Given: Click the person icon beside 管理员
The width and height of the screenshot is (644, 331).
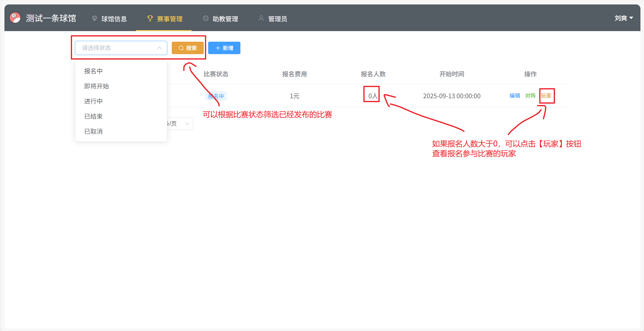Looking at the screenshot, I should (261, 18).
